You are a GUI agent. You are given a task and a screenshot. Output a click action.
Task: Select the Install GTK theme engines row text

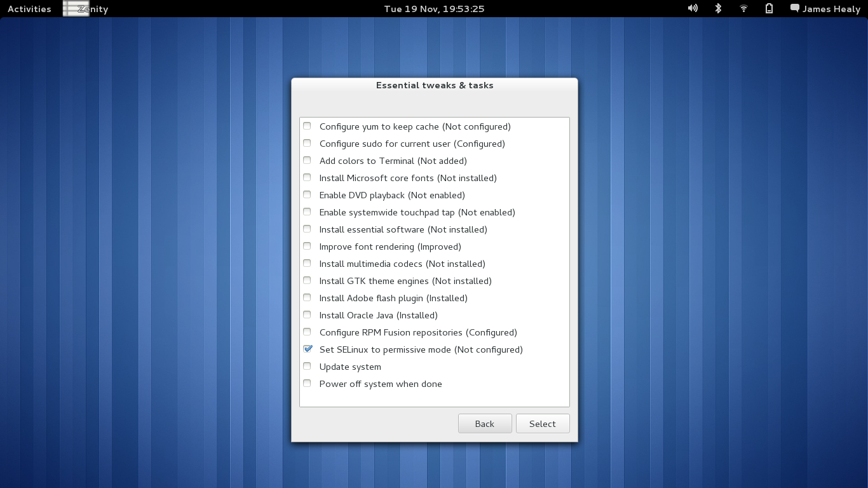(405, 281)
